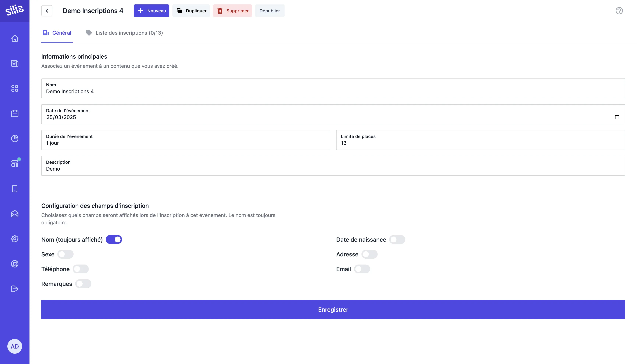Click the Dupliquer button

point(191,11)
